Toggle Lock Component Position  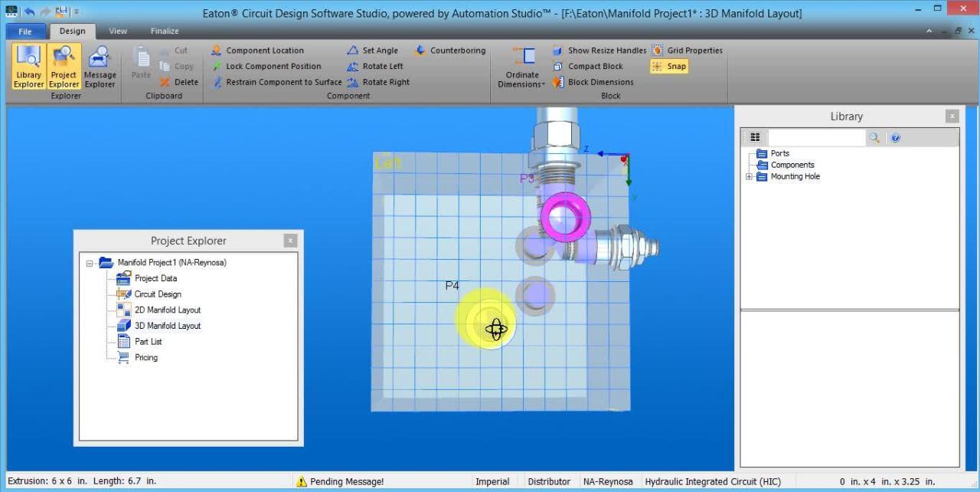pyautogui.click(x=266, y=66)
